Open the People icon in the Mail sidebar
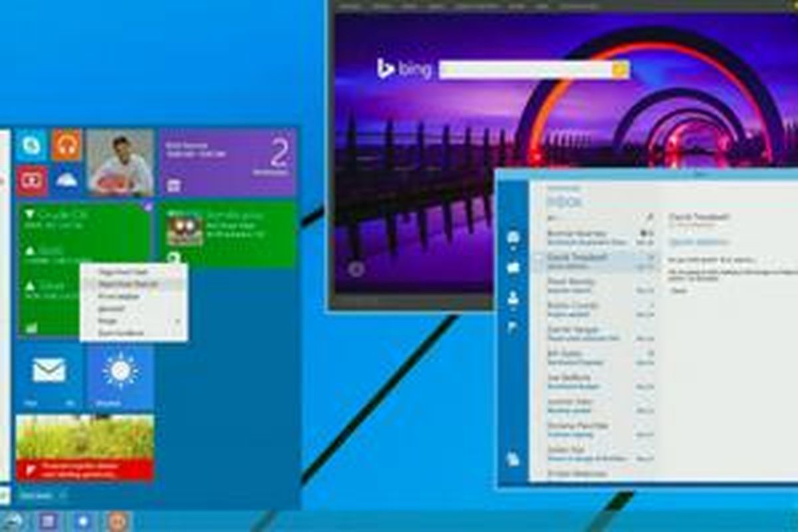 [512, 299]
